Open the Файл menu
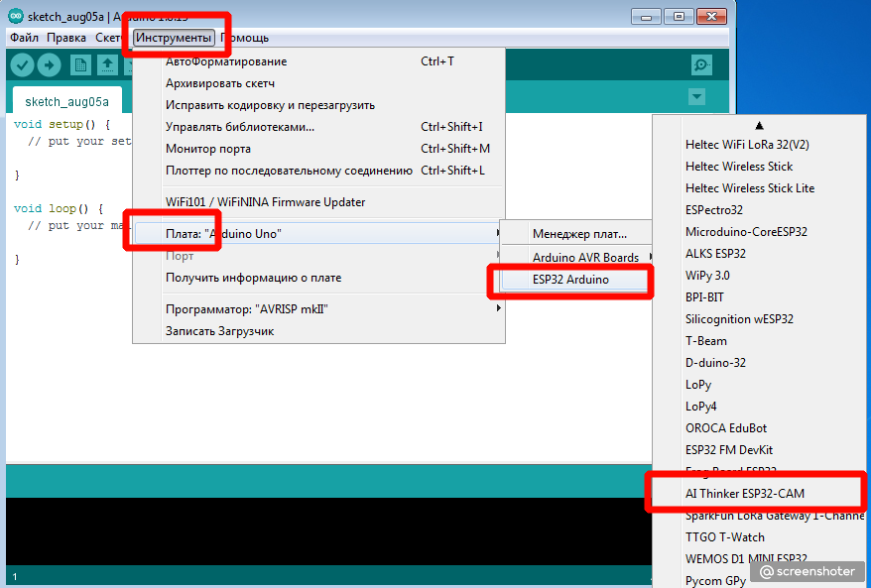Image resolution: width=871 pixels, height=588 pixels. [x=24, y=38]
